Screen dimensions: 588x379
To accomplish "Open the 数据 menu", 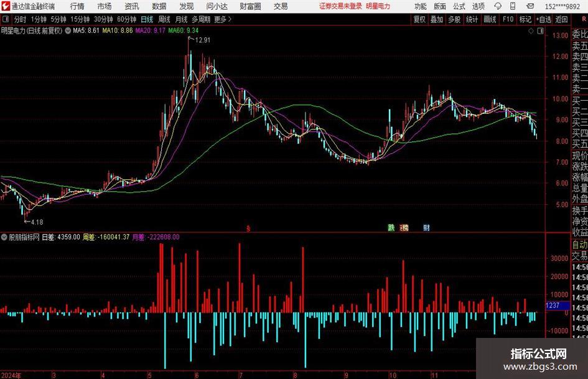I will pyautogui.click(x=159, y=6).
